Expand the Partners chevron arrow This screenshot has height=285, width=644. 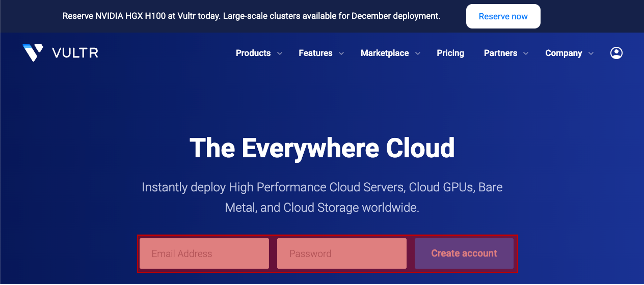(526, 53)
